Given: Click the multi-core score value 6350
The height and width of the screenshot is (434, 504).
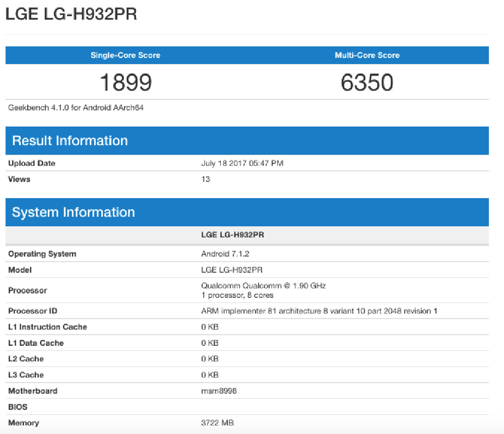Looking at the screenshot, I should pyautogui.click(x=367, y=82).
